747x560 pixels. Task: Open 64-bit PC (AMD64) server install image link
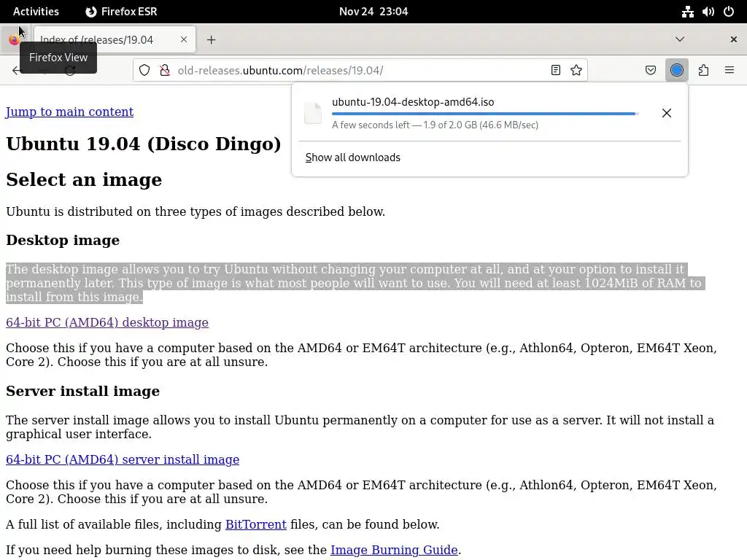(123, 459)
